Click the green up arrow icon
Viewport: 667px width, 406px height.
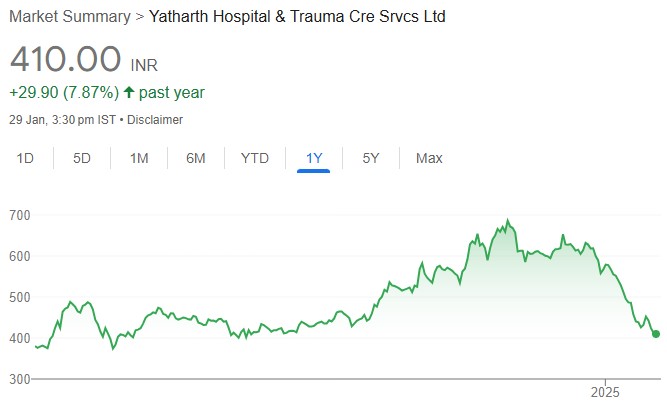pos(129,93)
